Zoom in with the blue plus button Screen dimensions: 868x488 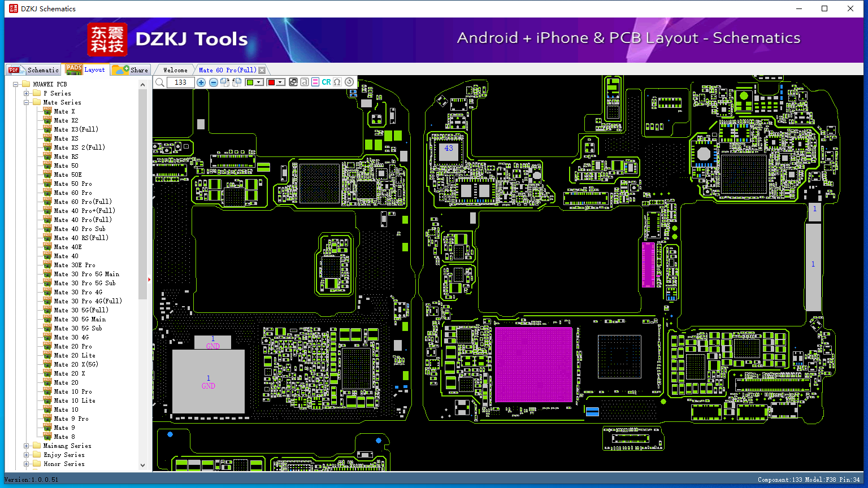click(x=201, y=82)
